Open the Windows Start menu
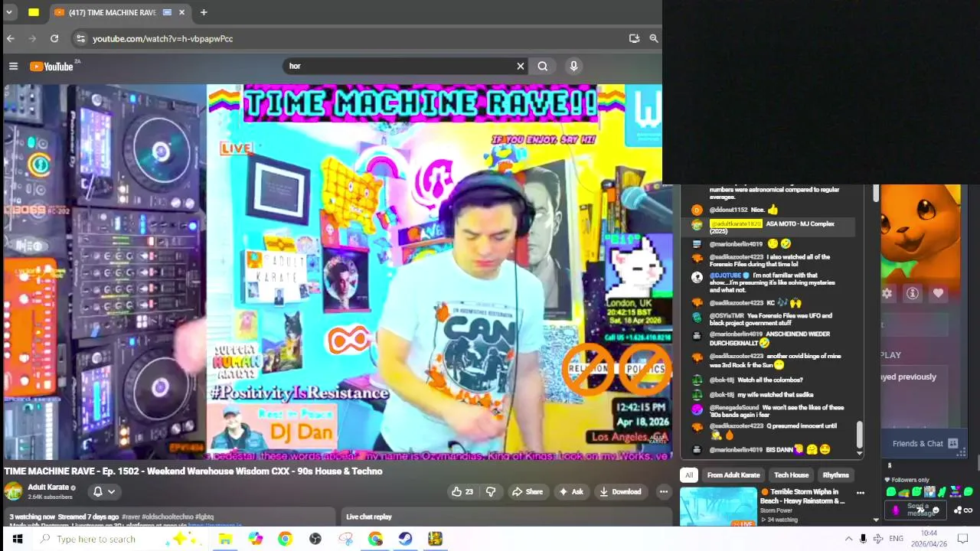This screenshot has height=551, width=980. click(x=18, y=539)
